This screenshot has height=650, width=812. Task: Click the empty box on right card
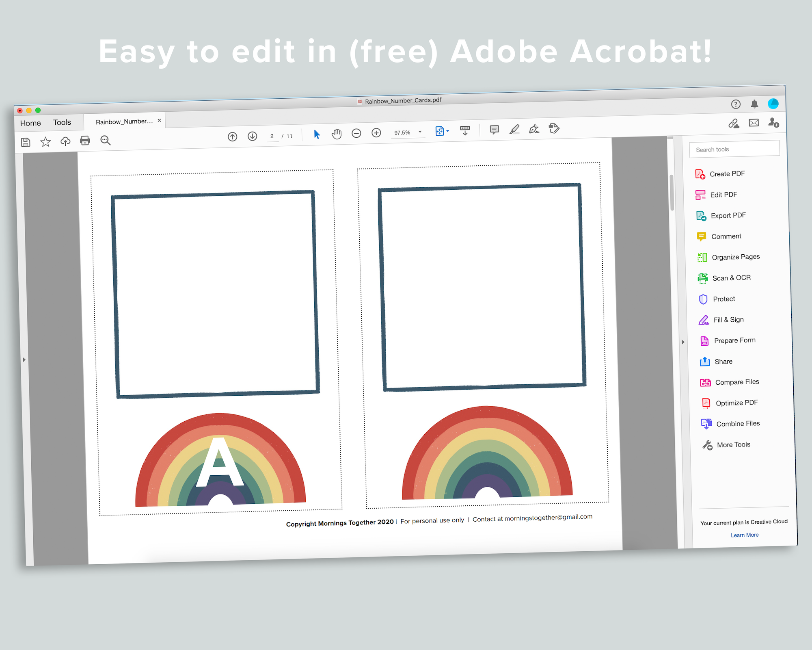(482, 288)
